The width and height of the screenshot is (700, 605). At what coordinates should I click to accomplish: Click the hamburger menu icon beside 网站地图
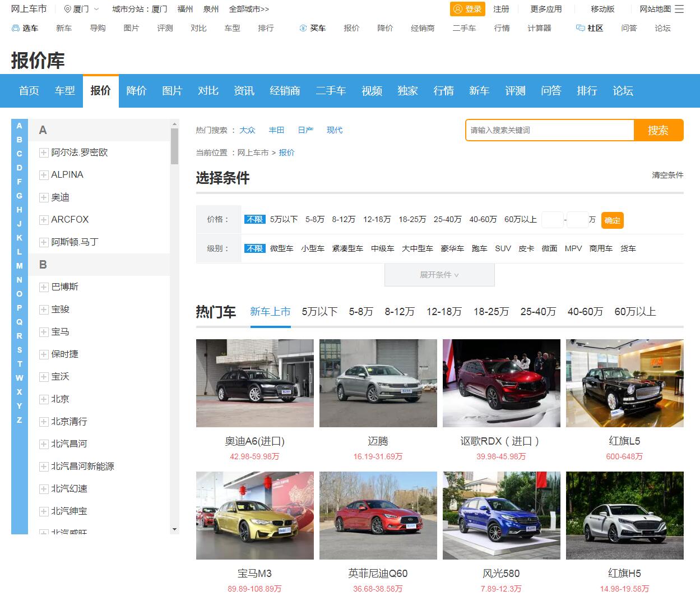(x=679, y=9)
